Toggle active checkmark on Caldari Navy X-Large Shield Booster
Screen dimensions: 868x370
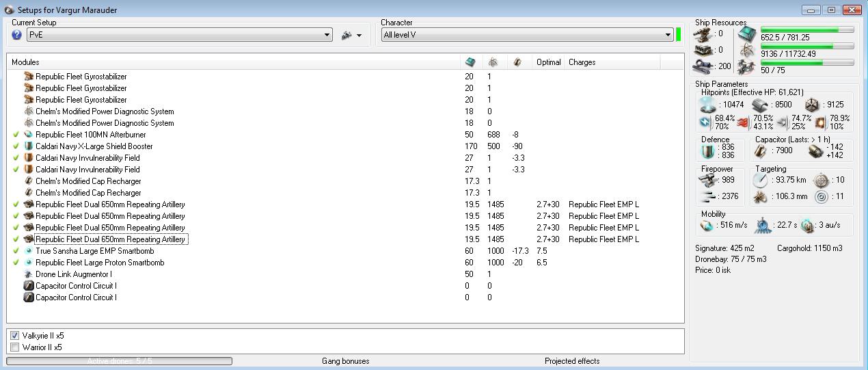[x=16, y=146]
